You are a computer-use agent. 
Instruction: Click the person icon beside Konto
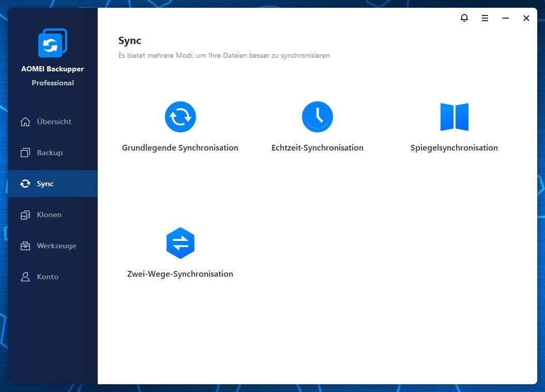[x=25, y=277]
